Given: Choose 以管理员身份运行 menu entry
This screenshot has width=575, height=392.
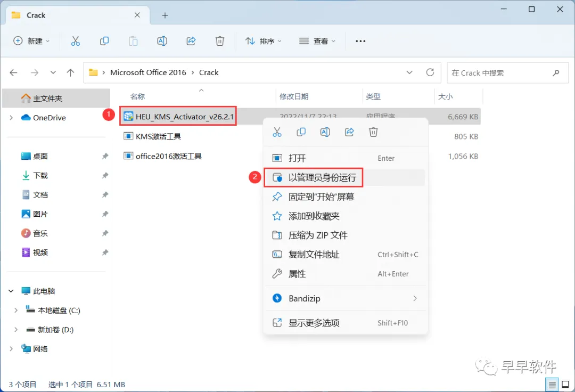Looking at the screenshot, I should pos(346,177).
